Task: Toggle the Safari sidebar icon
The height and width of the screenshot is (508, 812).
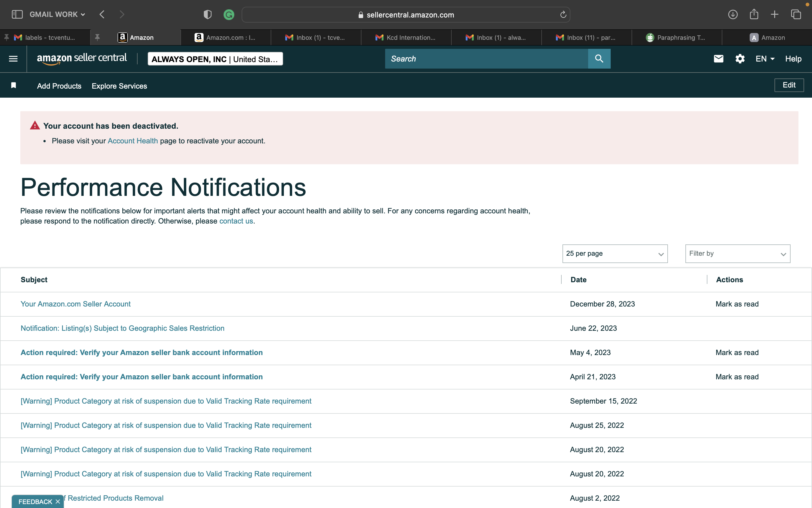Action: [x=17, y=14]
